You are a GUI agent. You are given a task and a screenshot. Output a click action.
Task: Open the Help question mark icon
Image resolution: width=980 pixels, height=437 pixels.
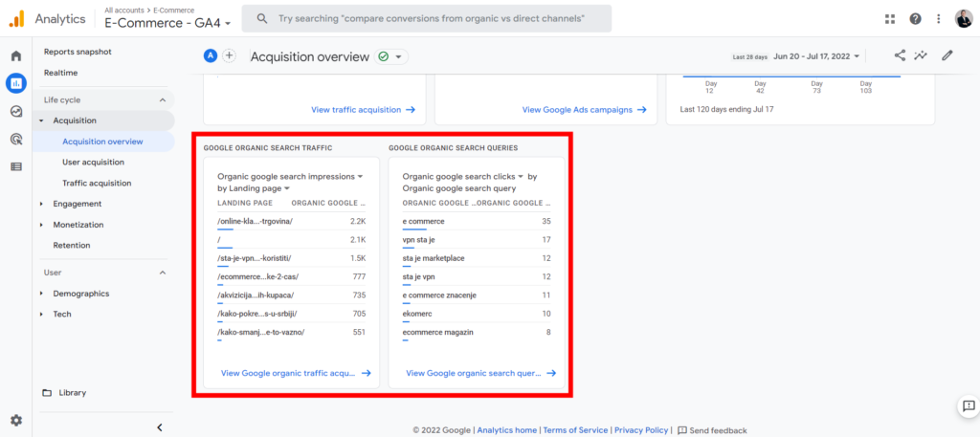(915, 19)
